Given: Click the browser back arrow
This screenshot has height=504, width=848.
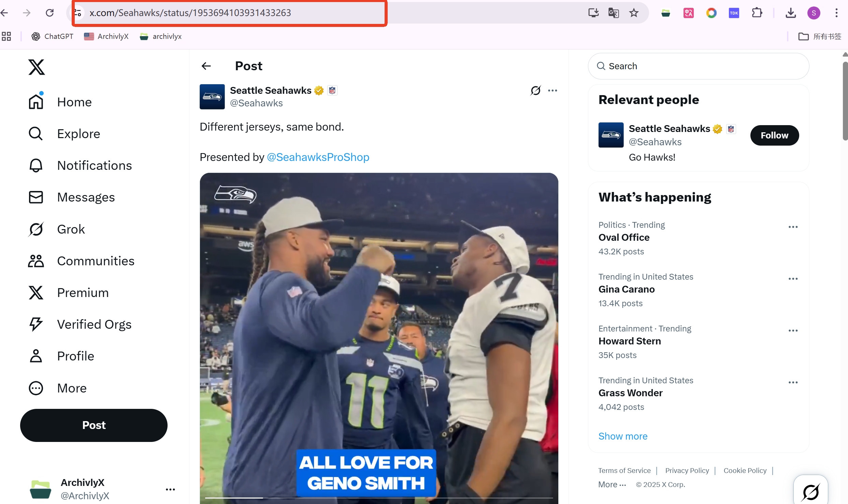Looking at the screenshot, I should [x=4, y=13].
